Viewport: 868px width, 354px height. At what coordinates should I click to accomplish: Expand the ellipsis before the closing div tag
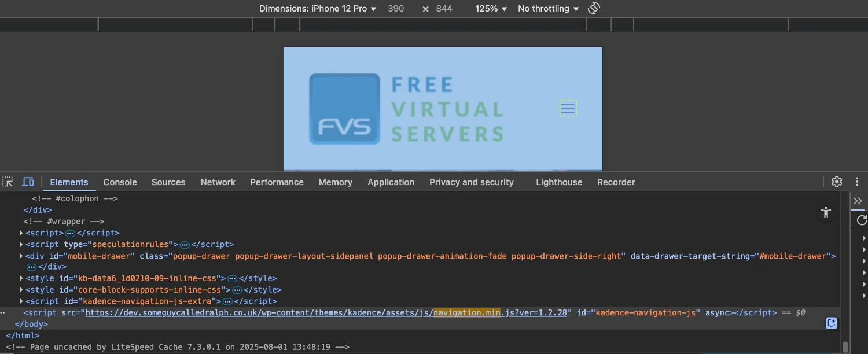point(31,267)
